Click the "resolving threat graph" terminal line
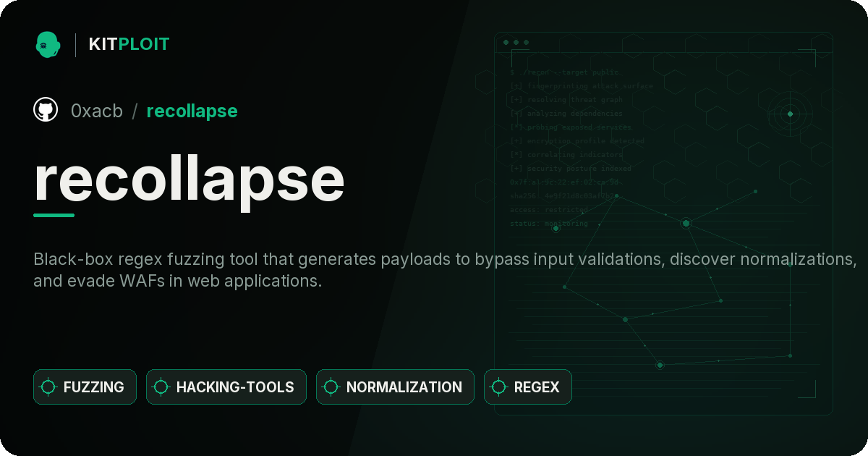 pos(566,100)
